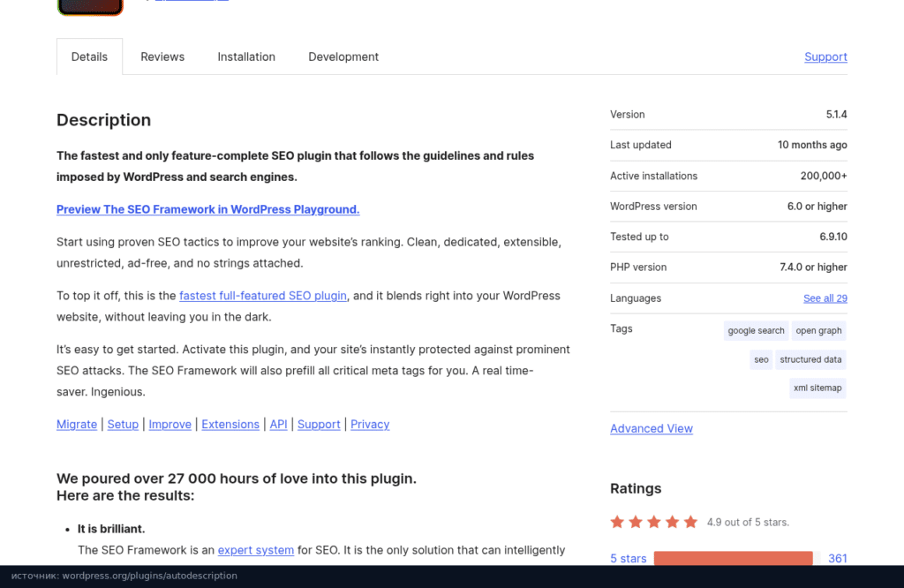Image resolution: width=904 pixels, height=588 pixels.
Task: Select the google search tag
Action: [756, 331]
